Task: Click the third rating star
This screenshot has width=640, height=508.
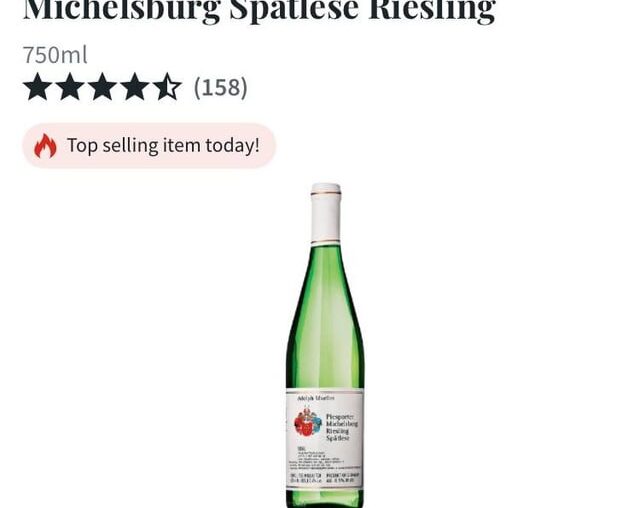Action: point(102,87)
